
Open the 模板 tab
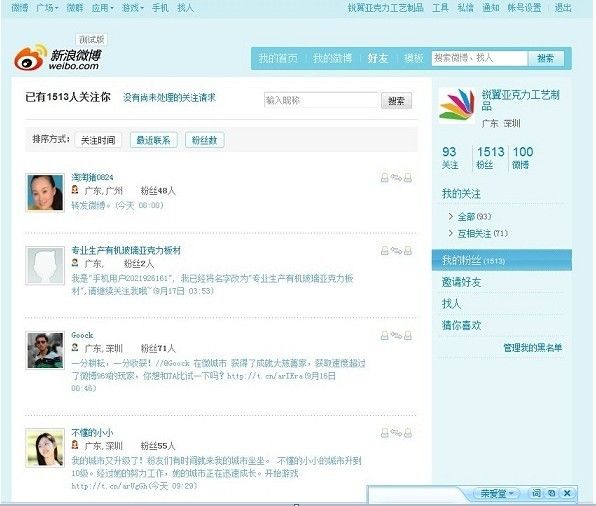414,58
